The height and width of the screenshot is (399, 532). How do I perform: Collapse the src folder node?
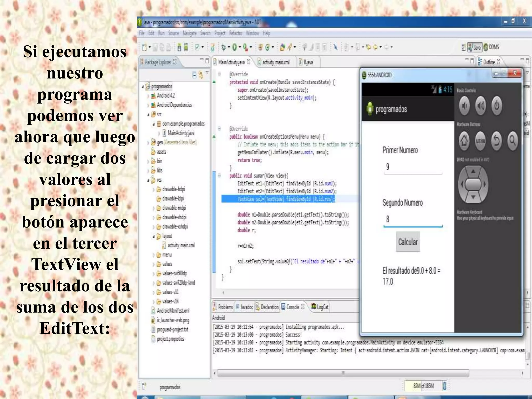pyautogui.click(x=148, y=115)
